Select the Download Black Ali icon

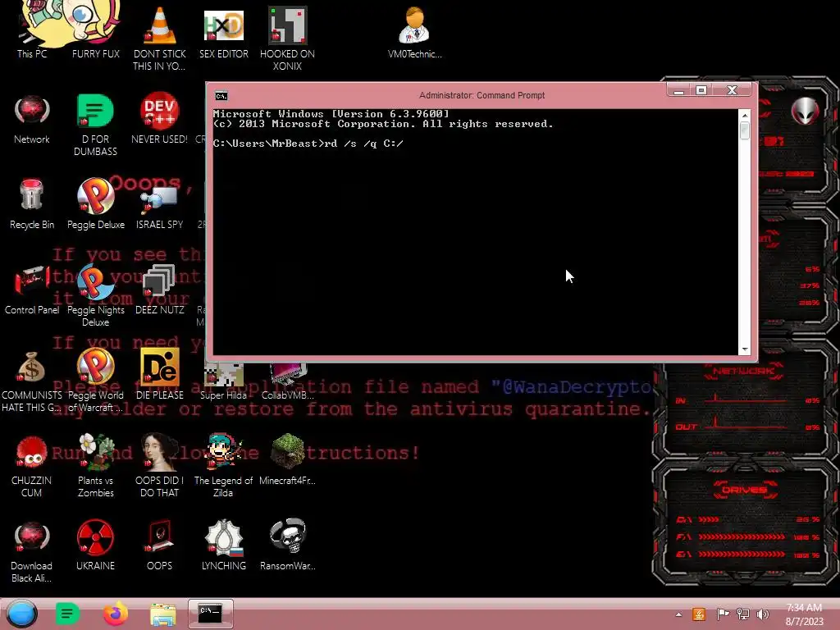(x=32, y=550)
